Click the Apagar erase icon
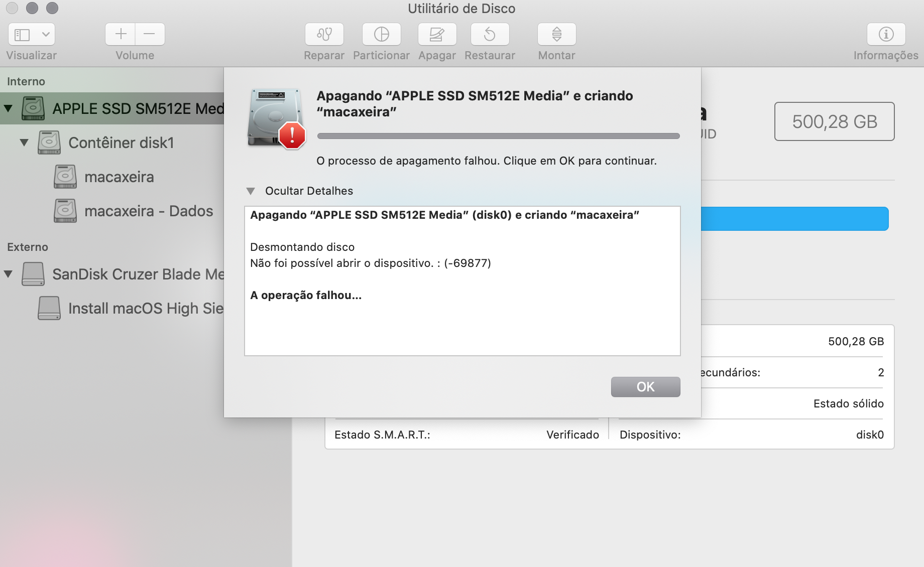Image resolution: width=924 pixels, height=567 pixels. click(x=437, y=34)
